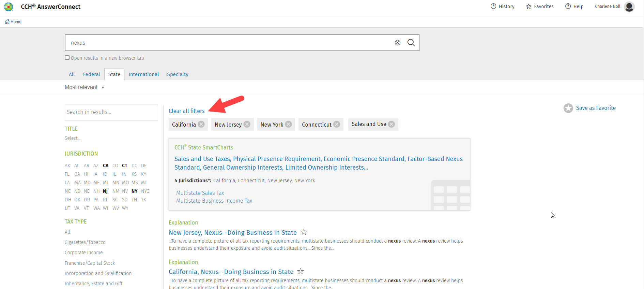Select Cigarettes/Tobacco tax type

[x=85, y=242]
